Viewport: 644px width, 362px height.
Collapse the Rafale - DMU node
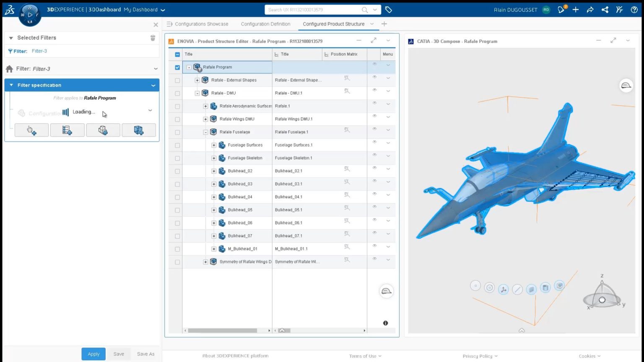click(197, 93)
